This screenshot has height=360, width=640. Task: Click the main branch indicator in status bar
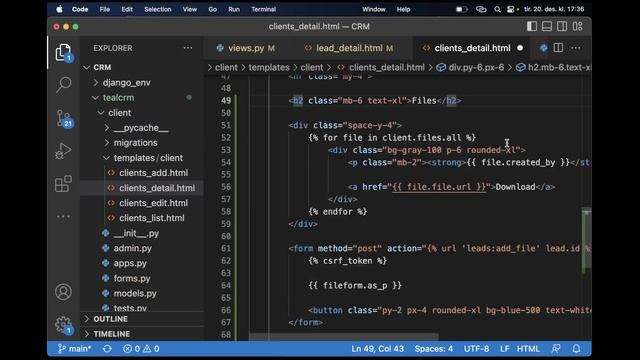[74, 349]
